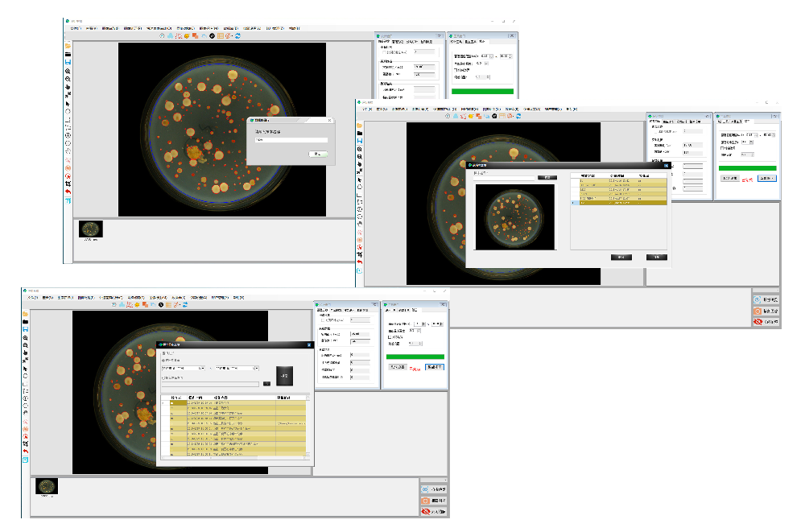Open the yellow folder icon in the bottom-left window
The height and width of the screenshot is (532, 805).
click(26, 314)
